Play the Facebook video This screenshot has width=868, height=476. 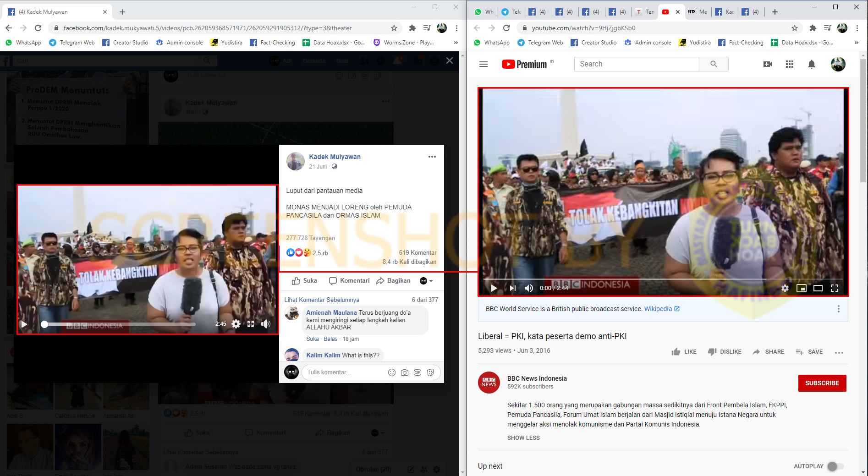pos(24,324)
